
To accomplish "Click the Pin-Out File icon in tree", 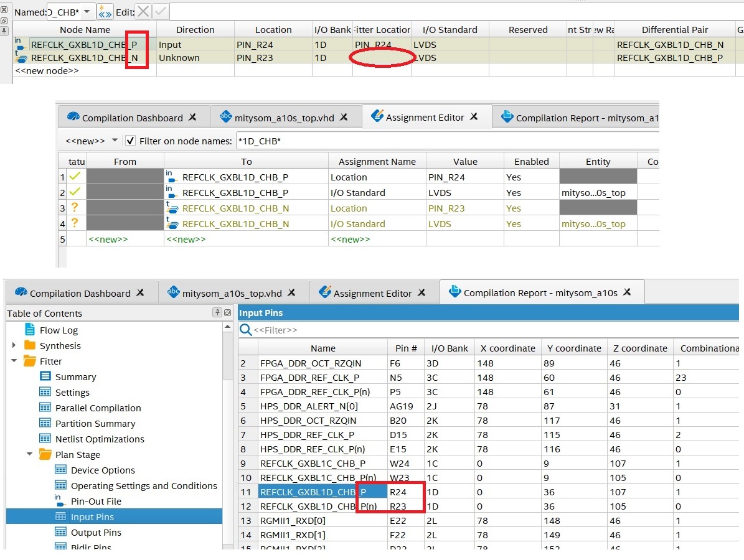I will (x=60, y=500).
